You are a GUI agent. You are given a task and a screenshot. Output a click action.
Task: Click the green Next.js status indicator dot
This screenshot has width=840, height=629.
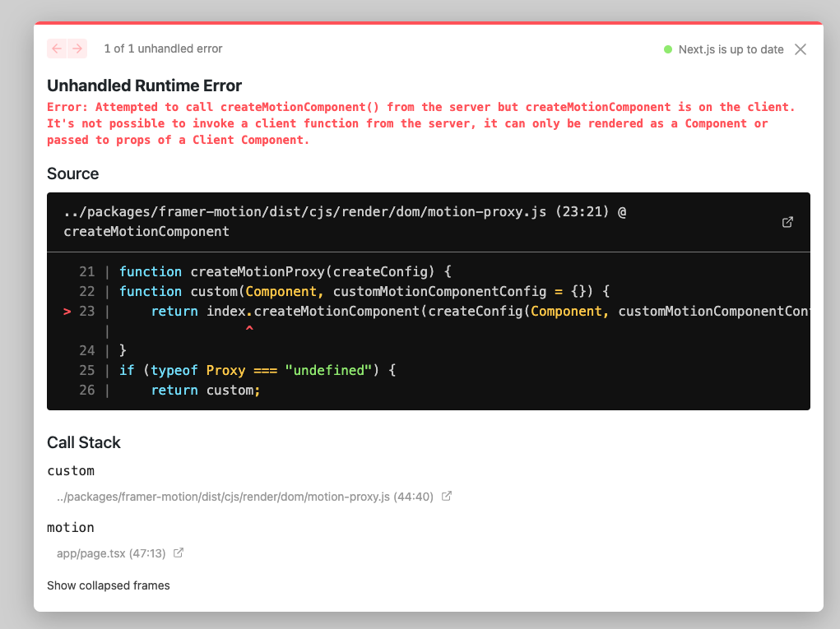pyautogui.click(x=666, y=49)
